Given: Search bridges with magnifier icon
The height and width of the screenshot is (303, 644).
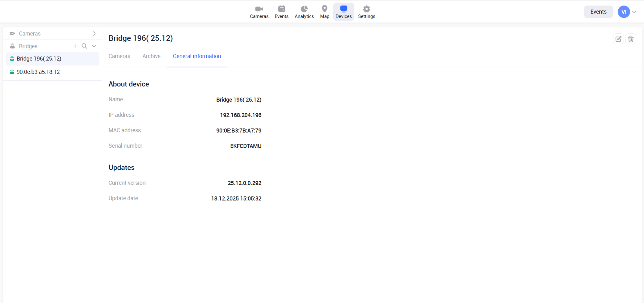Looking at the screenshot, I should coord(84,46).
